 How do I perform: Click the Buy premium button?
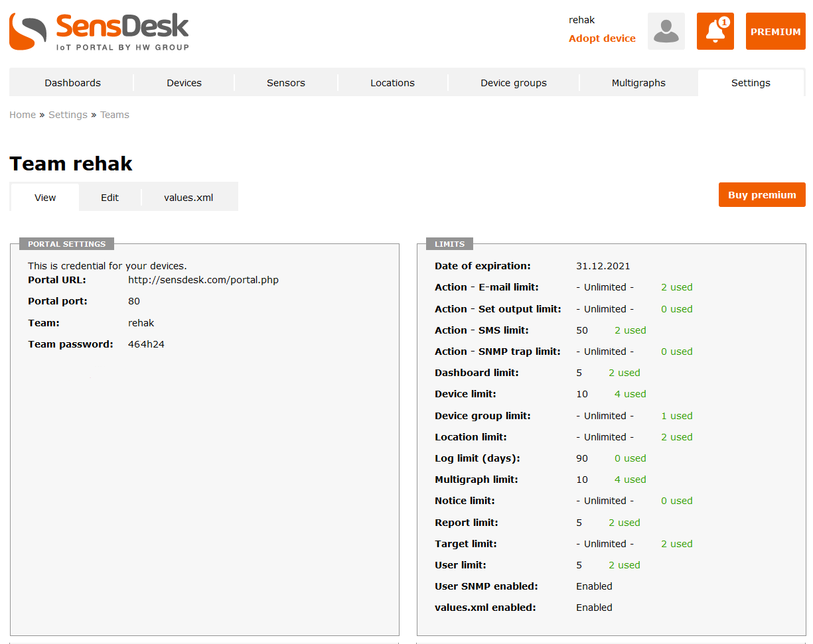(762, 195)
